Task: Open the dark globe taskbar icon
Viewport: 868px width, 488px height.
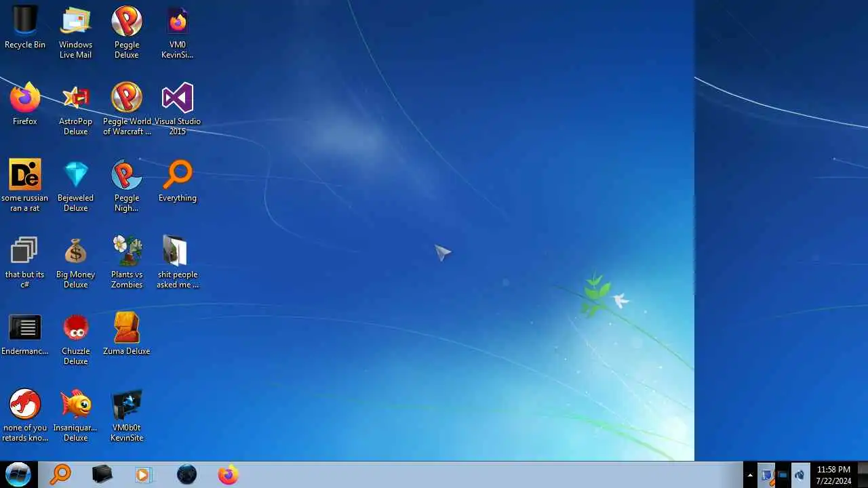Action: [x=186, y=474]
